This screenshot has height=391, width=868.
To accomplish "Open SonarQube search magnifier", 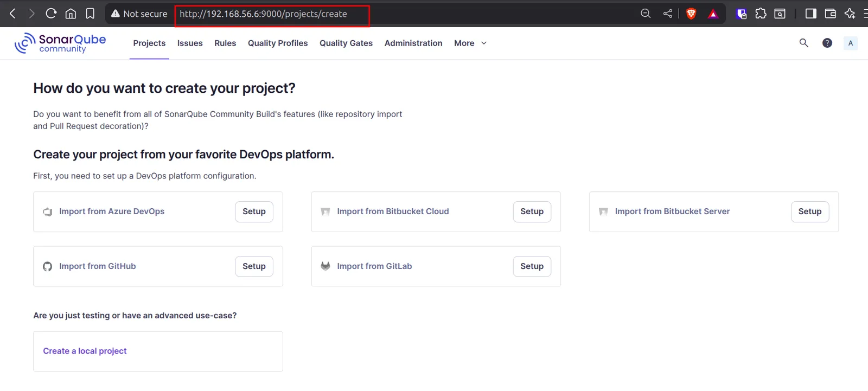I will click(804, 43).
